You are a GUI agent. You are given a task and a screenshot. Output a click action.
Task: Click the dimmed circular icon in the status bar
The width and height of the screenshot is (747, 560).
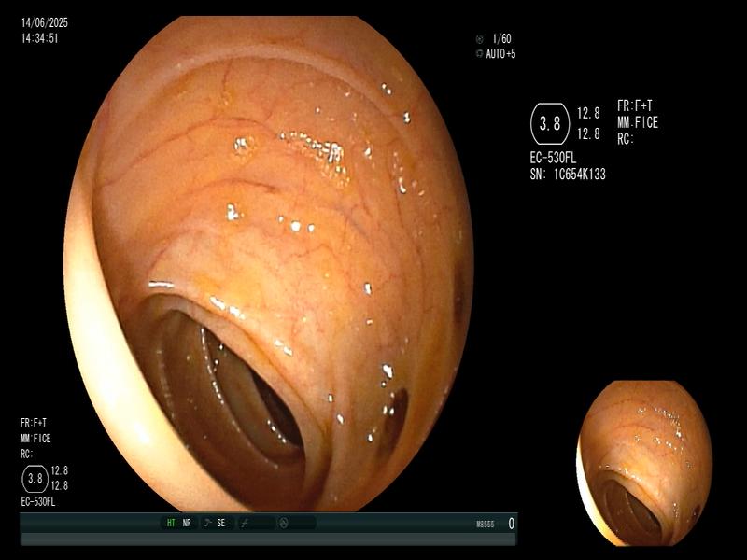pos(283,524)
